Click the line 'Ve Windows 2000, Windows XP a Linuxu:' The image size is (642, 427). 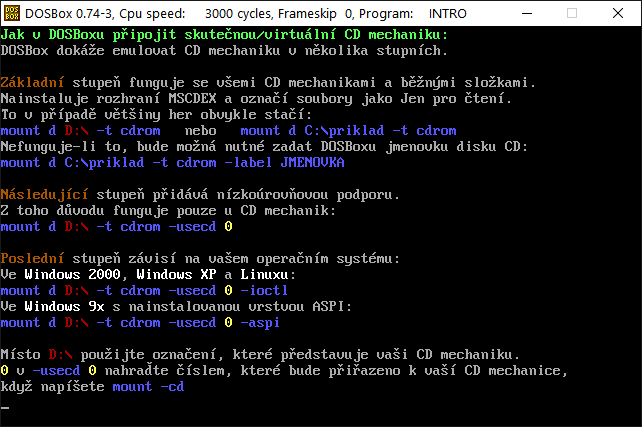point(148,274)
